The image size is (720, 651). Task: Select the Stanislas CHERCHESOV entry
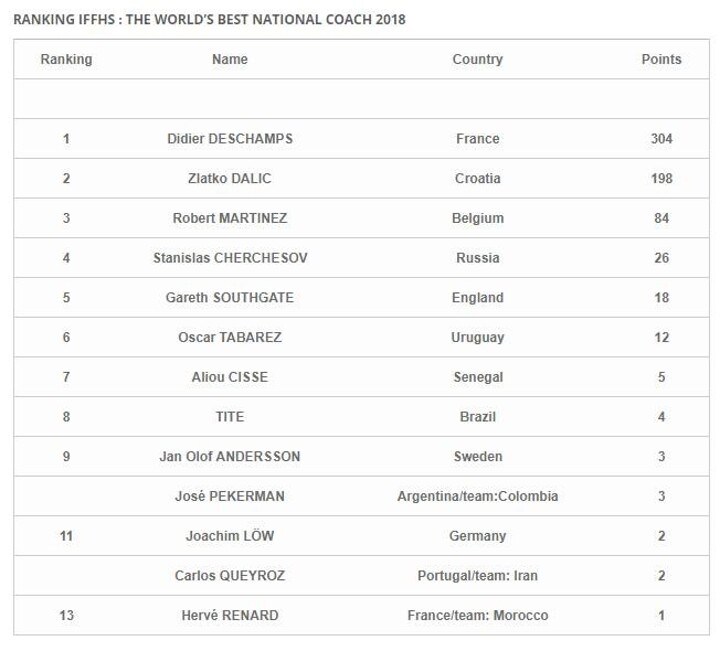click(x=230, y=258)
